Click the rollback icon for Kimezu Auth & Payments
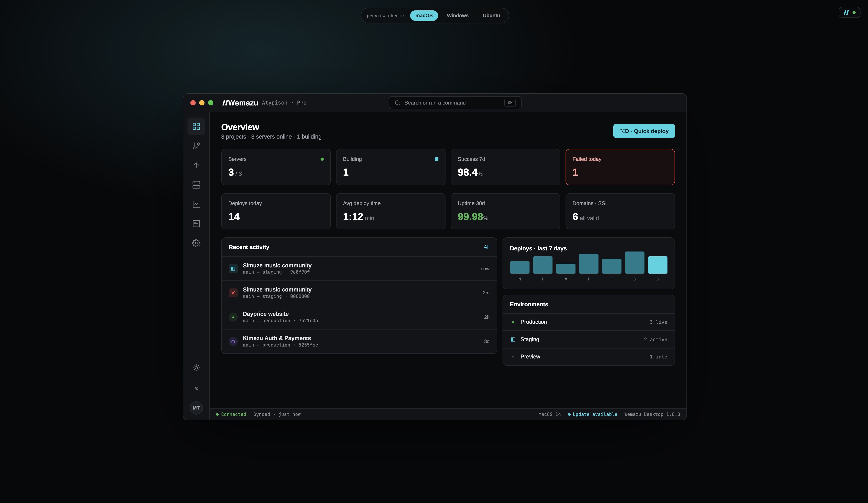The height and width of the screenshot is (503, 868). (233, 341)
